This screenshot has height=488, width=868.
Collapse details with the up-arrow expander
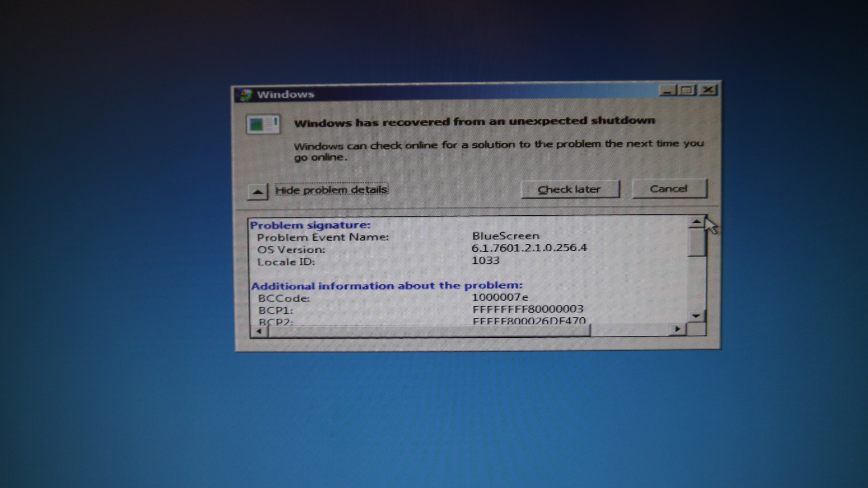258,192
